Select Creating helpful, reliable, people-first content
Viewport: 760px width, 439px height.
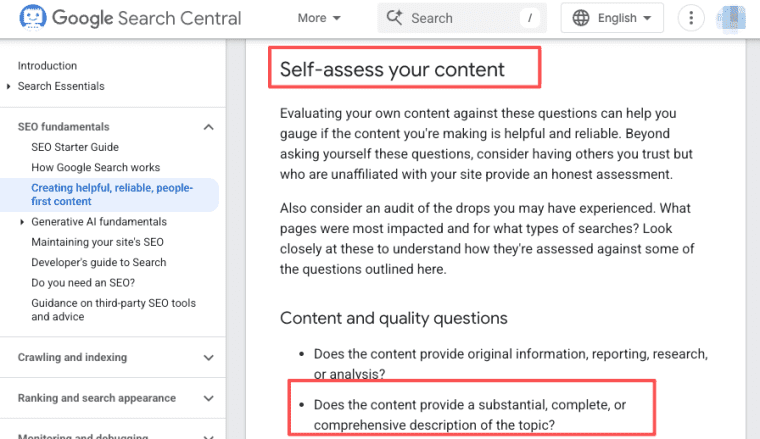tap(112, 194)
